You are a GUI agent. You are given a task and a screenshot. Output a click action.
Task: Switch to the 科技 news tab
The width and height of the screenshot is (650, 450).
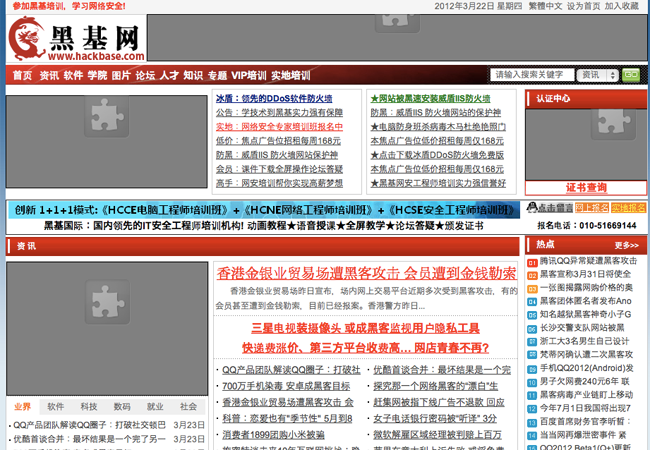(89, 407)
